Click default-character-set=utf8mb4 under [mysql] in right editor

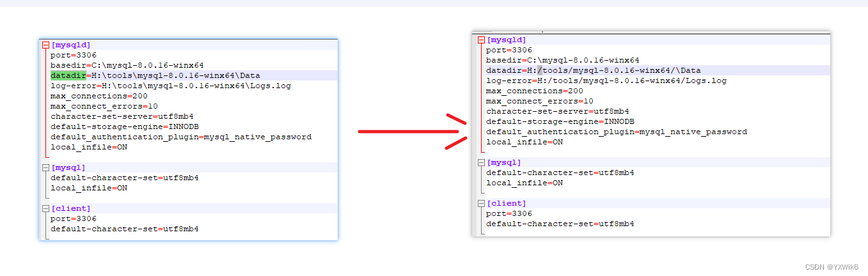point(560,172)
